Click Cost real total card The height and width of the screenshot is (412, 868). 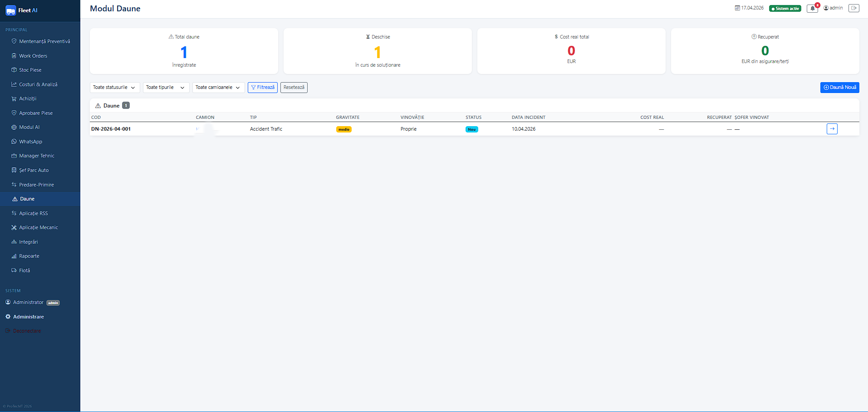[x=571, y=51]
